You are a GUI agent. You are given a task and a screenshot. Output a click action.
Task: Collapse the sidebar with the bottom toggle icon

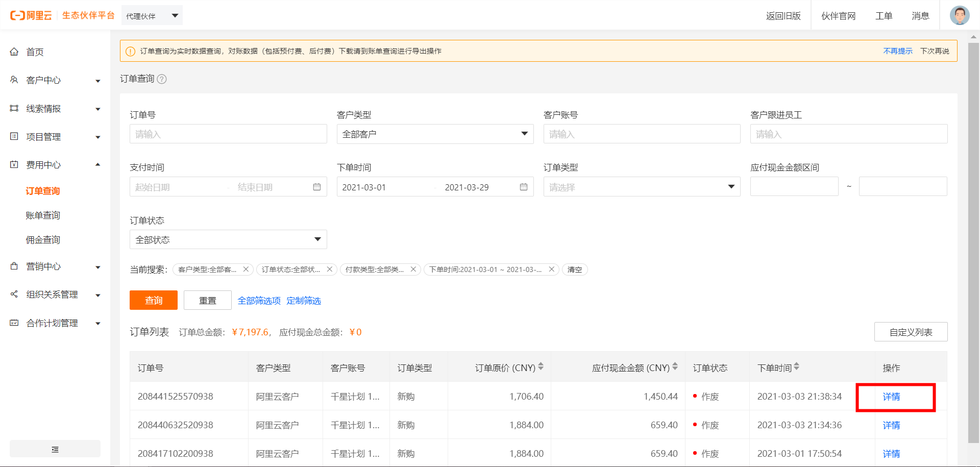[55, 449]
